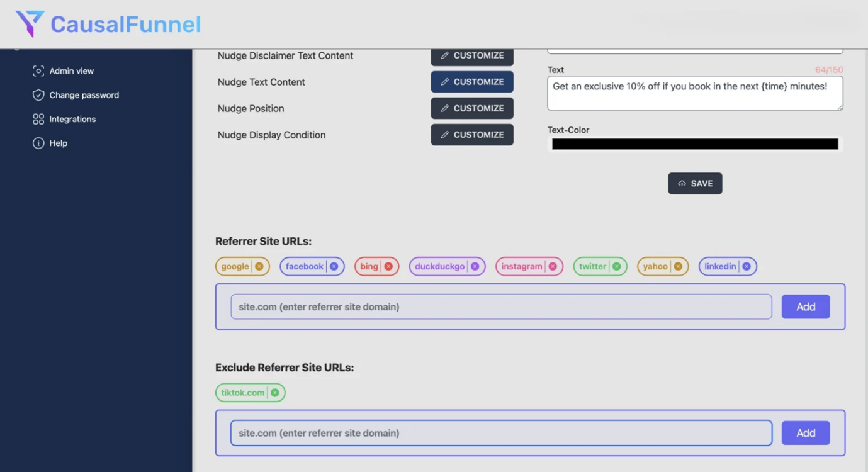Click the 'Text-Color' label
The width and height of the screenshot is (868, 472).
click(568, 130)
